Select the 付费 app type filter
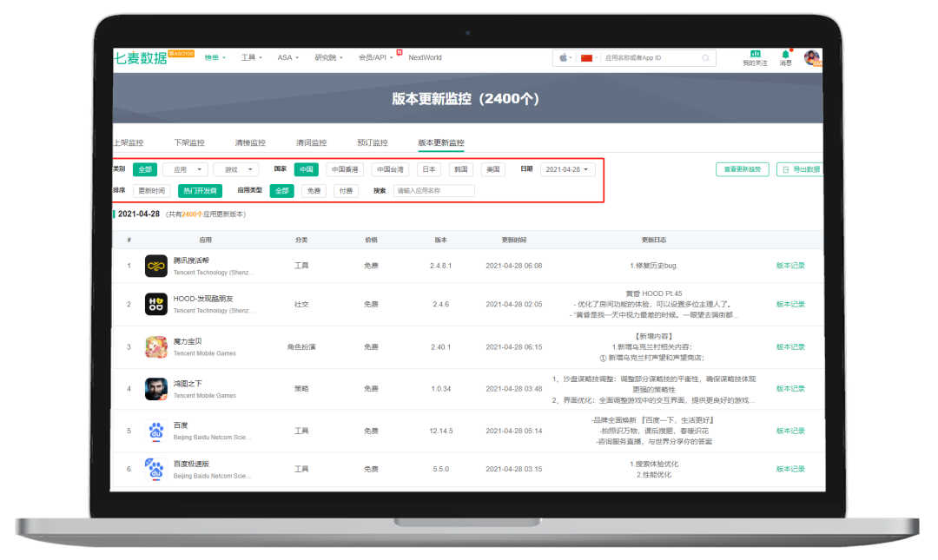Viewport: 938px width, 560px height. [346, 191]
